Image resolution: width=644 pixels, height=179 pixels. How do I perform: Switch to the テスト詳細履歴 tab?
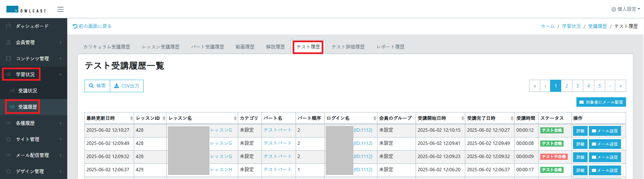pyautogui.click(x=348, y=47)
